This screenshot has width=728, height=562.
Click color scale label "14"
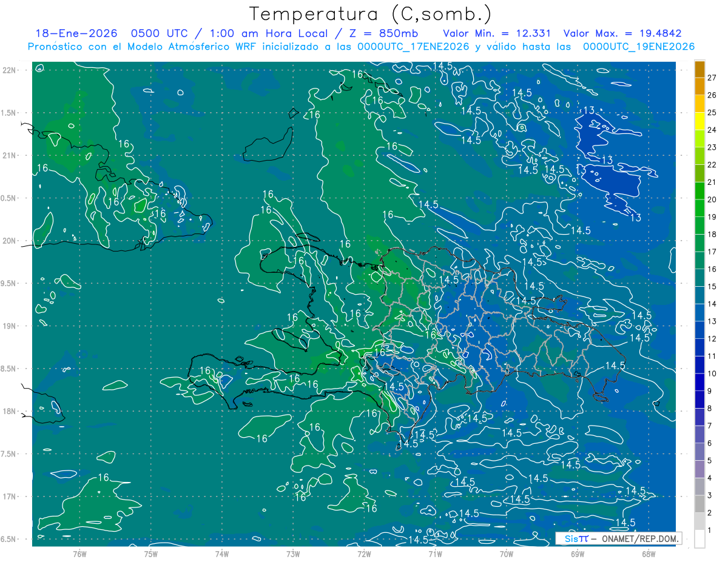coord(712,304)
